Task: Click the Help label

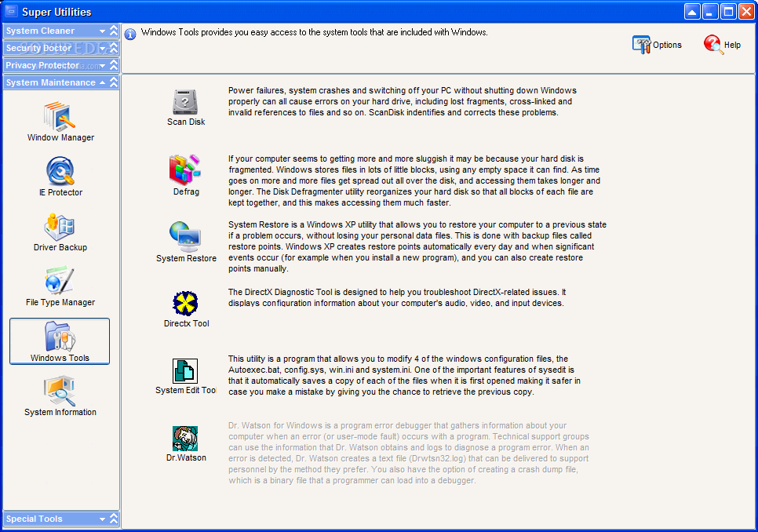Action: [x=732, y=45]
